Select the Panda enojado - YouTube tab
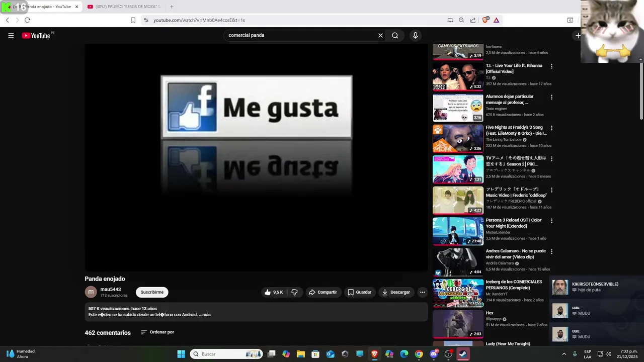The width and height of the screenshot is (644, 362). 41,7
